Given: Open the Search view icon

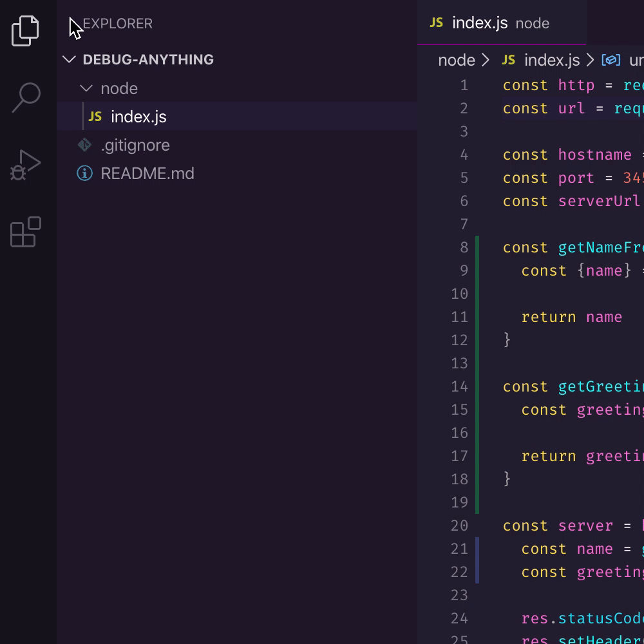Looking at the screenshot, I should coord(24,97).
